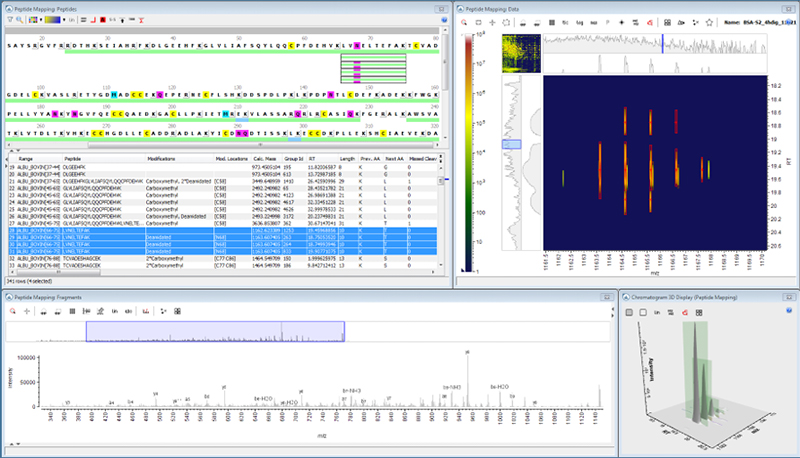Open the color scheme dropdown arrow beside grid icon

coord(41,19)
